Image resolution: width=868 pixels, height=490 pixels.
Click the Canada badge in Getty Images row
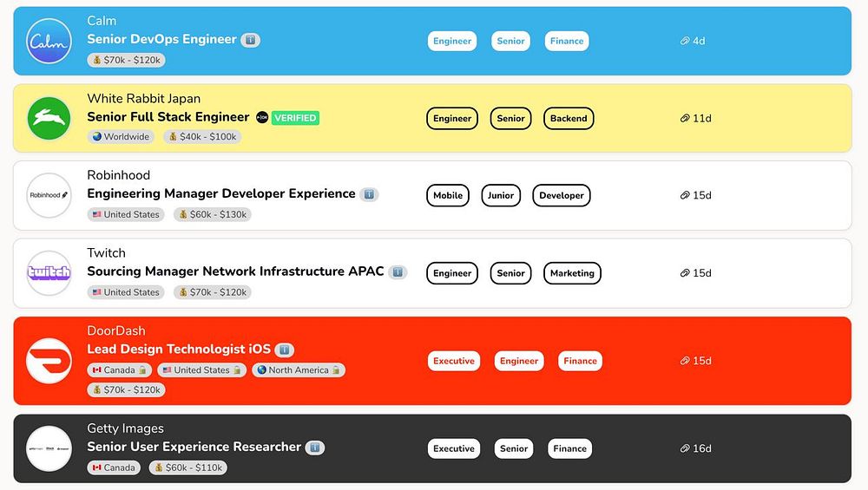[114, 467]
